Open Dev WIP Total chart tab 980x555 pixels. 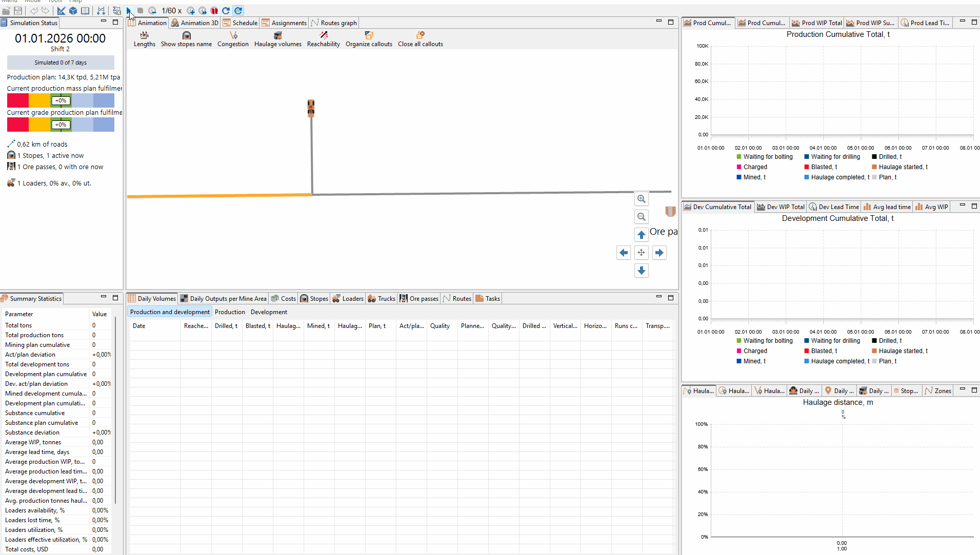pyautogui.click(x=781, y=207)
